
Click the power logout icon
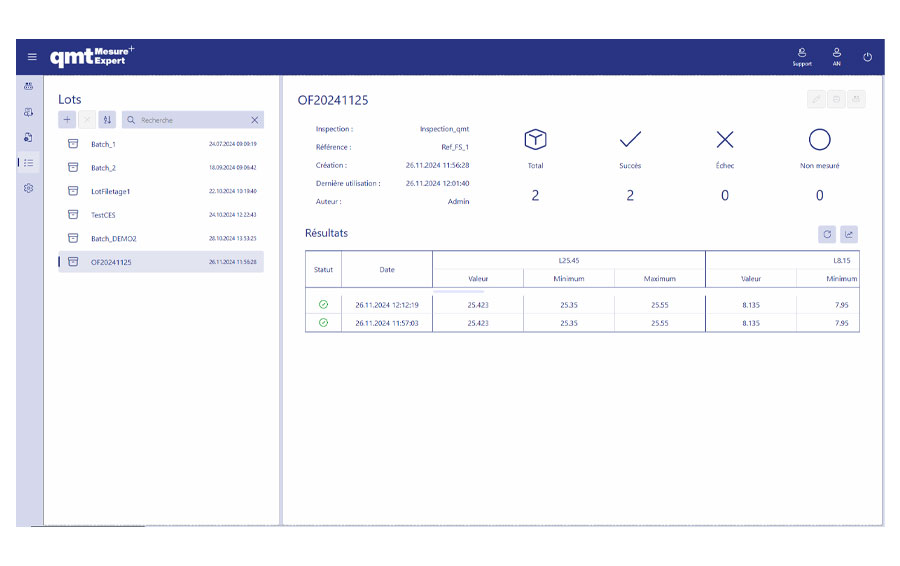tap(867, 57)
